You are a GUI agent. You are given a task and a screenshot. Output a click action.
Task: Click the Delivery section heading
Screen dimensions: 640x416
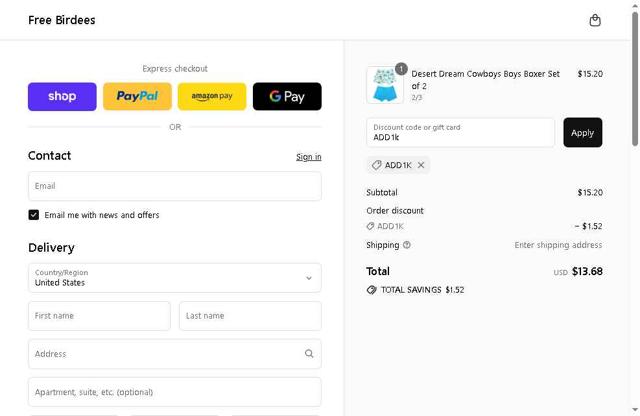click(51, 248)
